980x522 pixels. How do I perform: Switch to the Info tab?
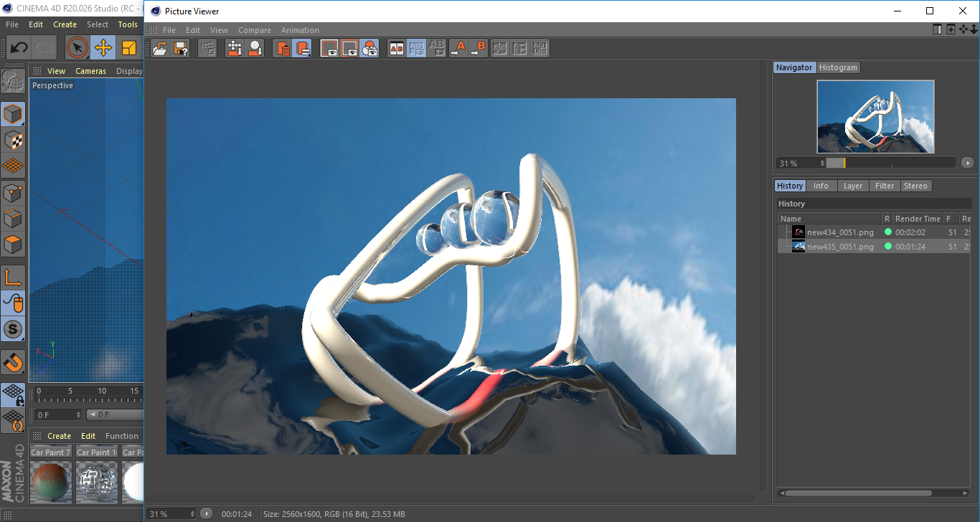(x=821, y=186)
